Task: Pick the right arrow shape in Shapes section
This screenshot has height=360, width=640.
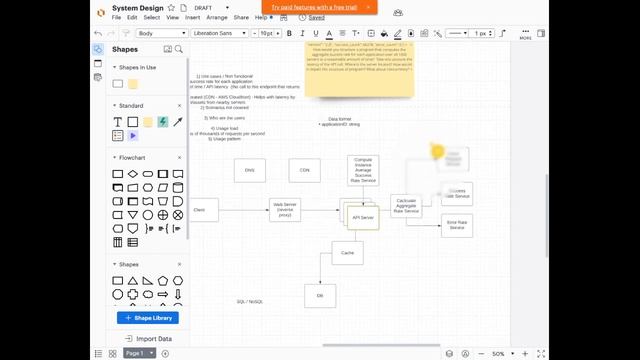Action: [x=163, y=294]
